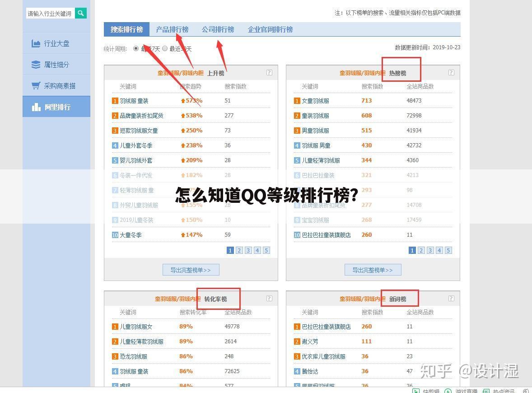This screenshot has width=532, height=393.
Task: Click 童羽绒服/羽绒内胆 link in 上升榜 header
Action: [181, 73]
